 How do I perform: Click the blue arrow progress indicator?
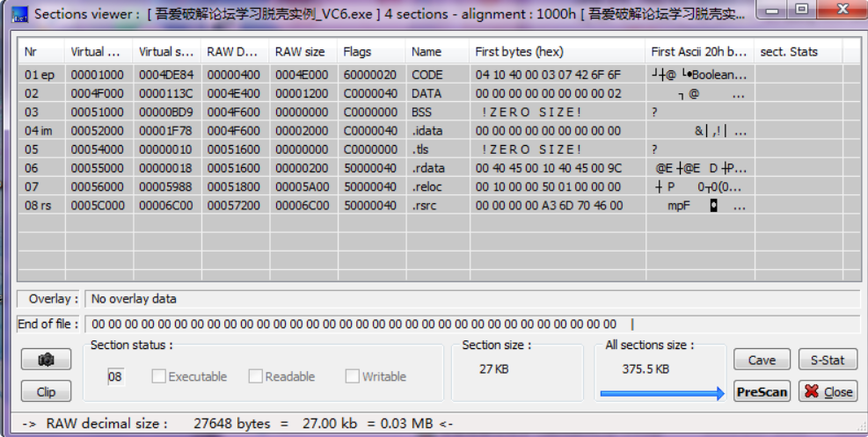662,393
